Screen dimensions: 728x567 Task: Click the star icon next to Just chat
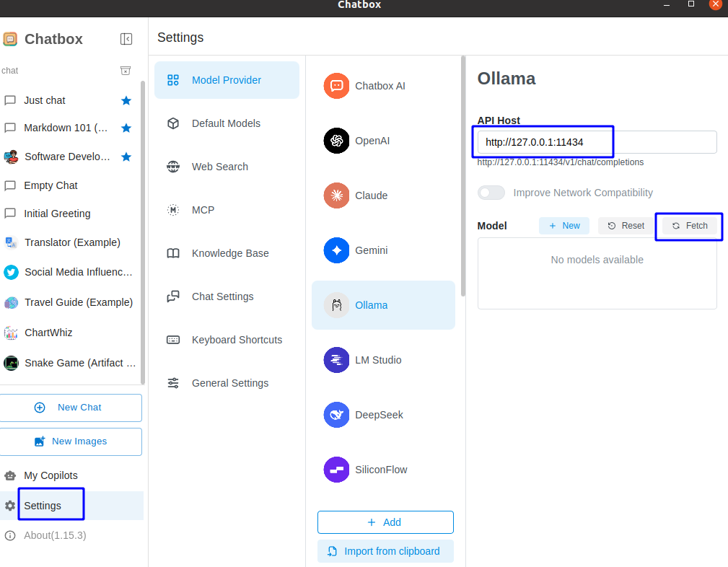pos(126,100)
